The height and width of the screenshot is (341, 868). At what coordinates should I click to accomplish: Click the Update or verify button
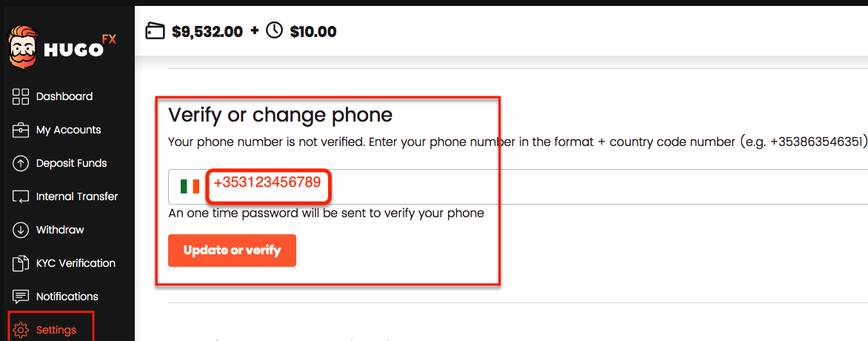232,251
